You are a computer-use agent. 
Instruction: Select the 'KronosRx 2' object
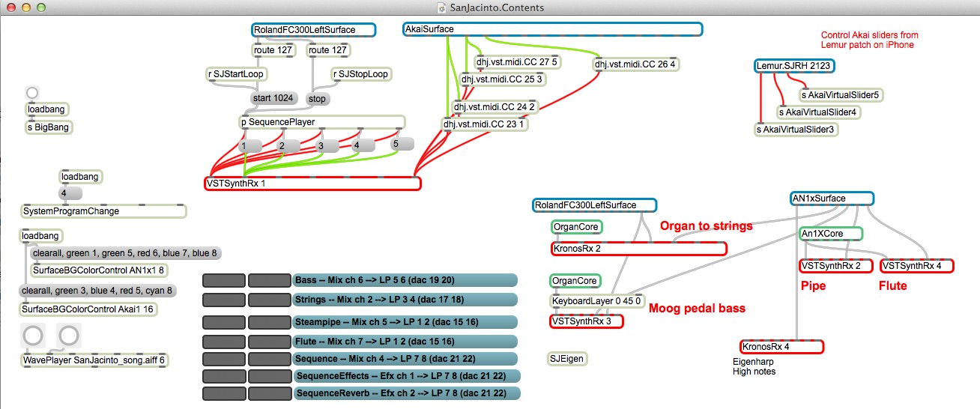[x=638, y=249]
